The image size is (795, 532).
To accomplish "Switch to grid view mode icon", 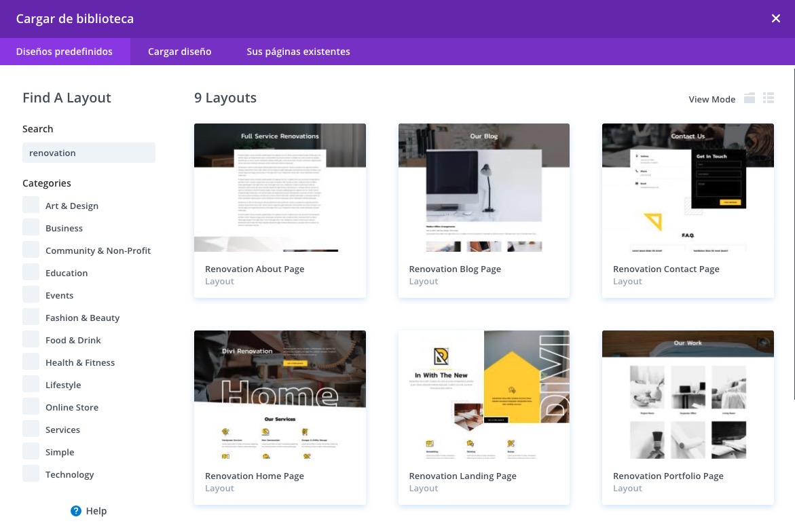I will [750, 98].
